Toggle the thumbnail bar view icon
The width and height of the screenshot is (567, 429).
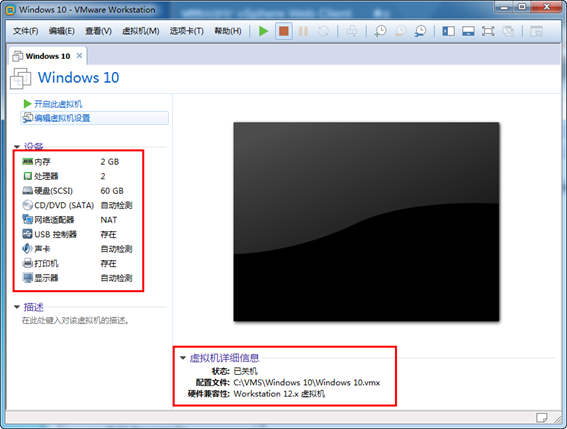[x=468, y=31]
